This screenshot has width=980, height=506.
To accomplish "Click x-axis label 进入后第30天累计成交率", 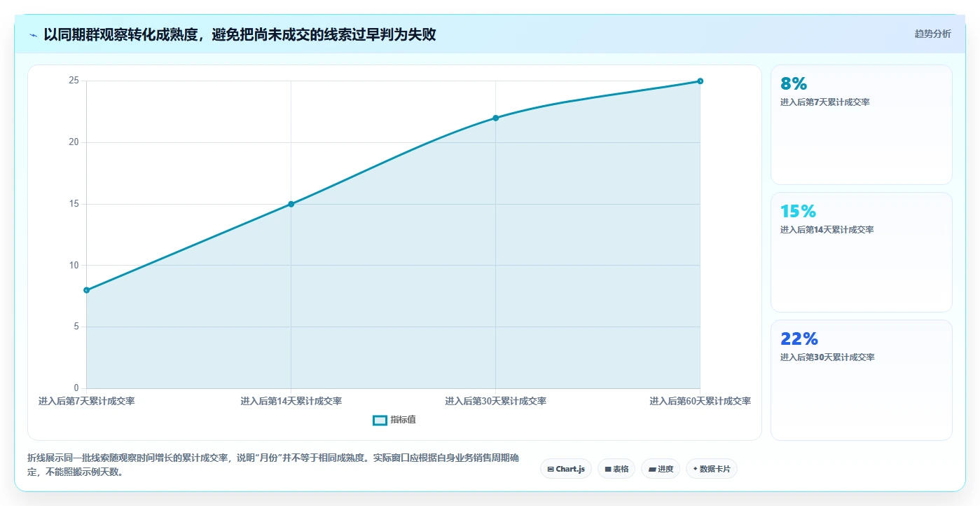I will [495, 401].
